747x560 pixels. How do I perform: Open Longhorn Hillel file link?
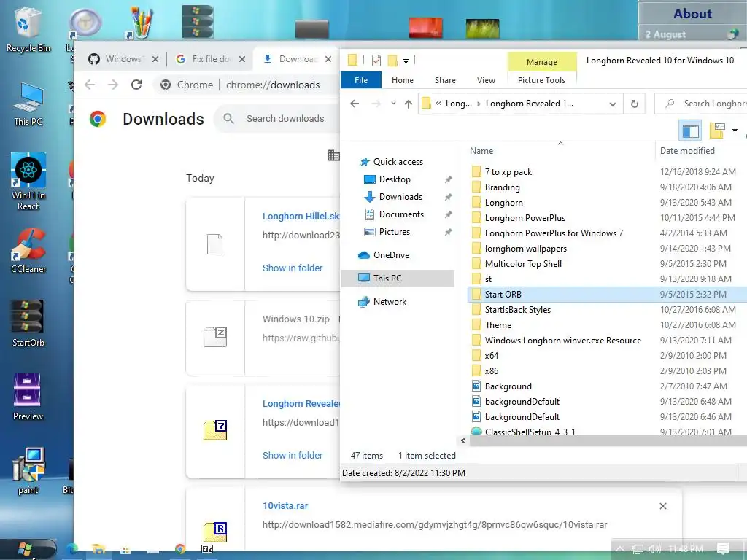click(301, 216)
